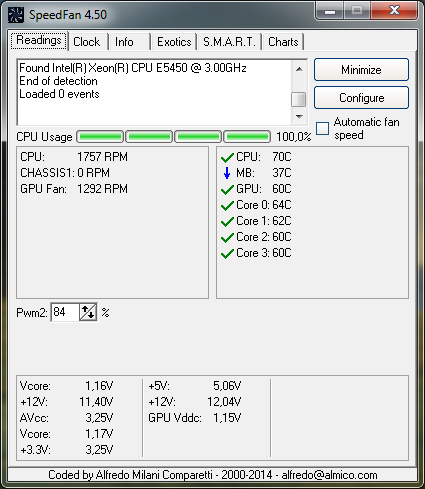
Task: Go to the S.M.A.R.T. tab
Action: (x=229, y=42)
